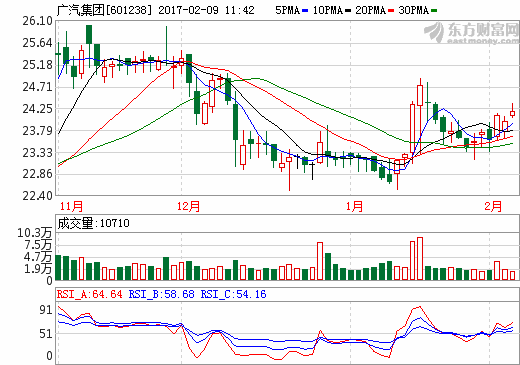Click the 10.3万 volume axis label
Viewport: 520px width, 365px height.
pos(35,233)
